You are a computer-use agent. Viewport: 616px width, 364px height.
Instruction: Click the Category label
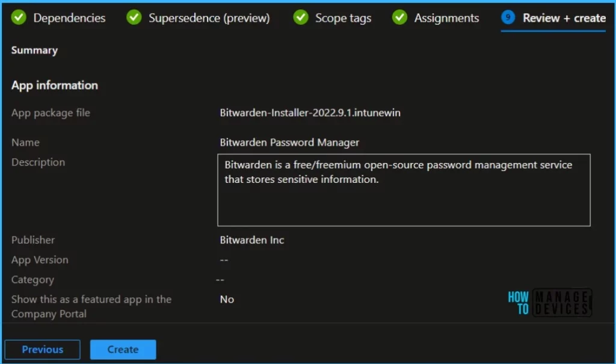[32, 280]
